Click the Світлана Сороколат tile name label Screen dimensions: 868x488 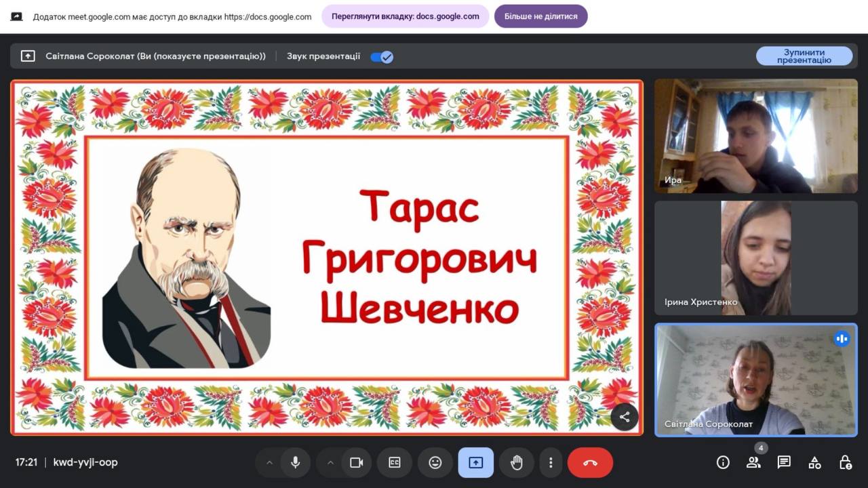709,424
